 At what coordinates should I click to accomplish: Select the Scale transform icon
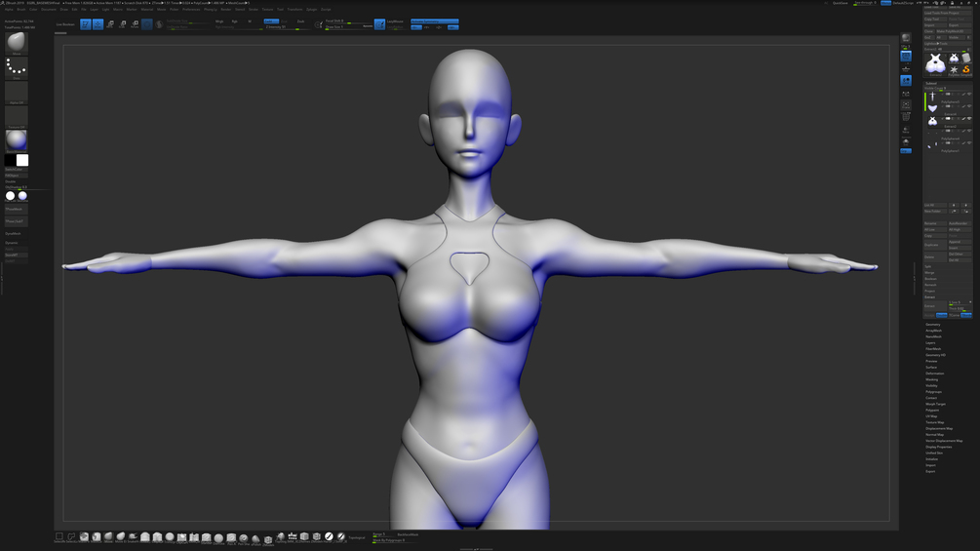(123, 24)
